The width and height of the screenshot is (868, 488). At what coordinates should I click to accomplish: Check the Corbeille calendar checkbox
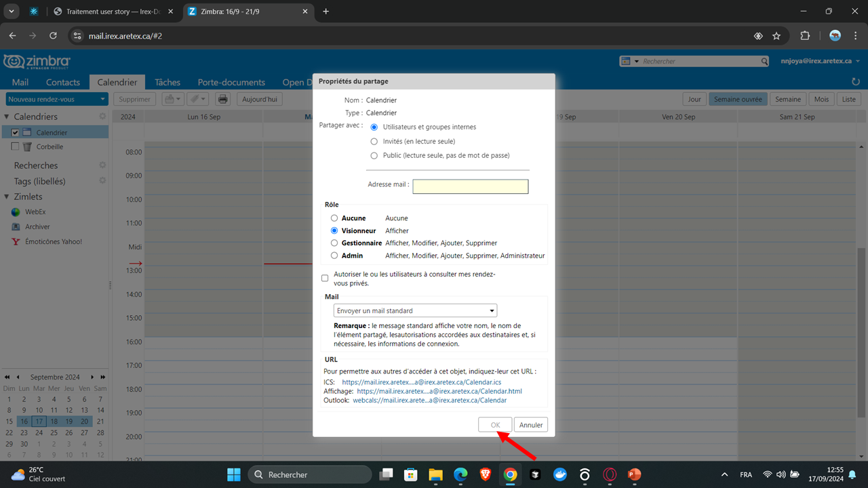pyautogui.click(x=15, y=146)
